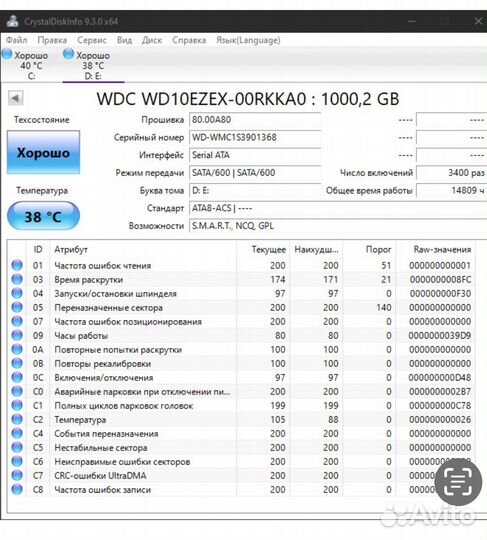The width and height of the screenshot is (487, 540).
Task: Open the Справка menu
Action: [x=189, y=40]
